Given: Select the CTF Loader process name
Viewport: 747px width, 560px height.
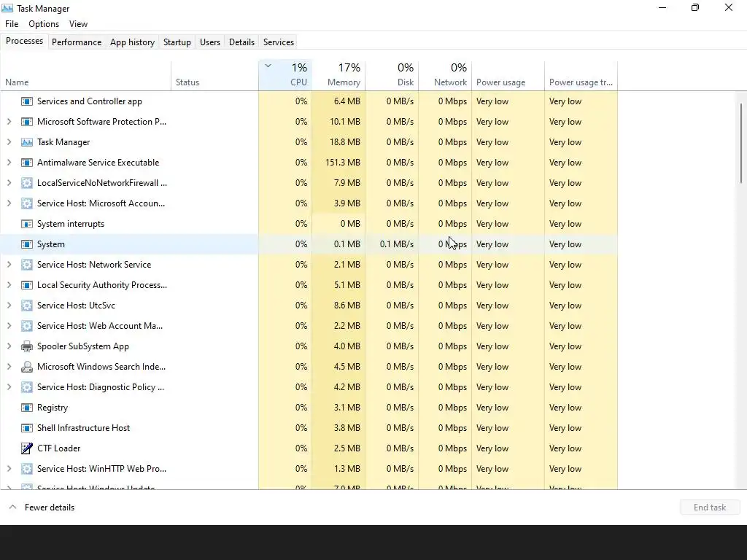Looking at the screenshot, I should tap(58, 448).
